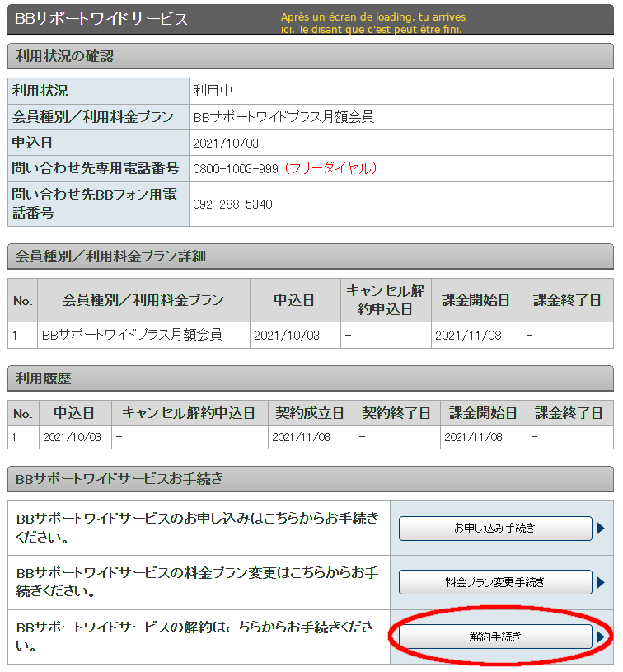Click the blue arrow beside 解約手続き
This screenshot has width=623, height=672.
pos(601,637)
